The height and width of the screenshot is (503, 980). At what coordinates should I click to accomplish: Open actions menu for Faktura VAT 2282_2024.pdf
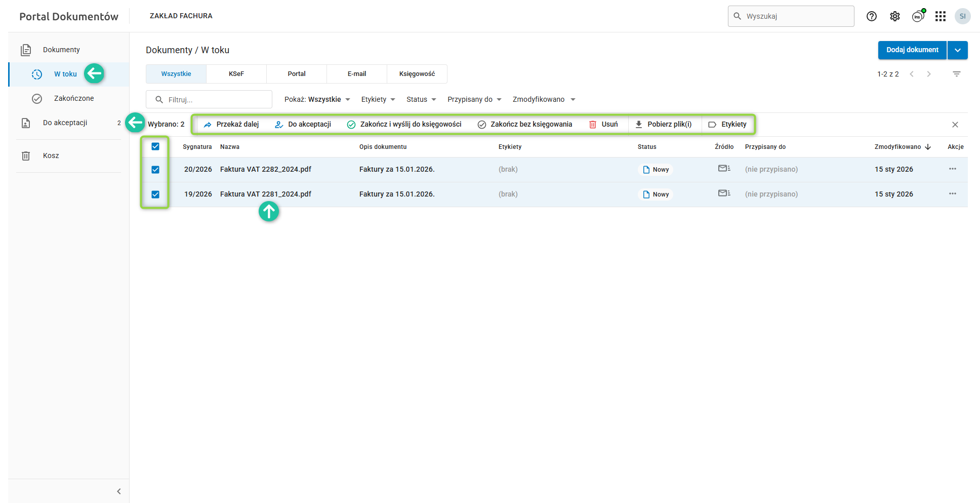coord(952,169)
